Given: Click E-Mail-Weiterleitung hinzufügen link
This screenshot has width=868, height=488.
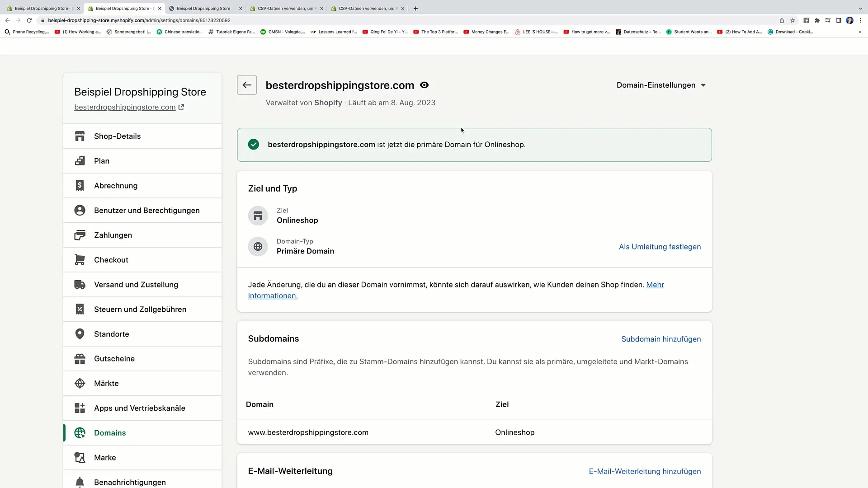Looking at the screenshot, I should click(x=645, y=471).
